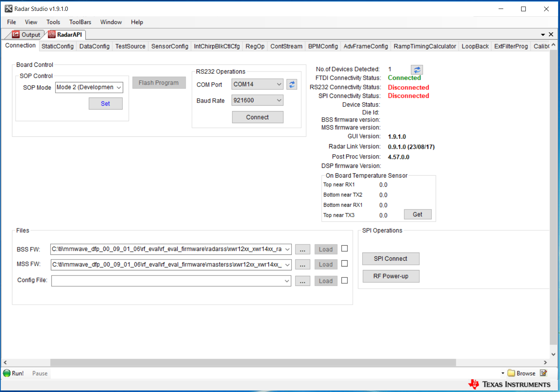Screen dimensions: 560x392
Task: Click the RS232 Connect button
Action: click(x=257, y=117)
